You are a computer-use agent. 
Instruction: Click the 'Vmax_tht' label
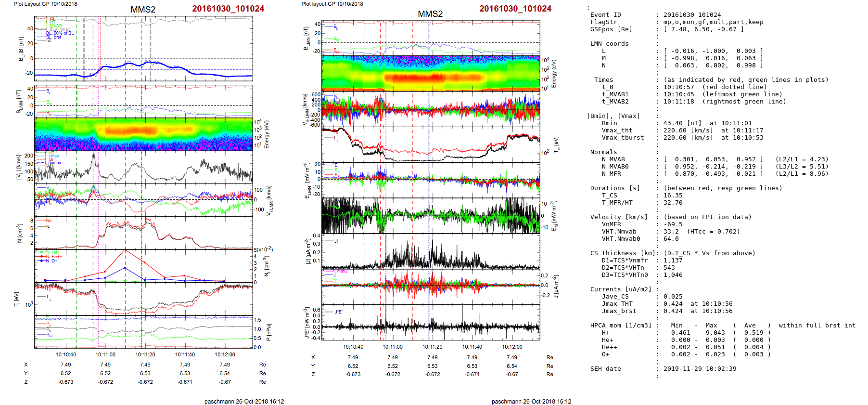(617, 131)
